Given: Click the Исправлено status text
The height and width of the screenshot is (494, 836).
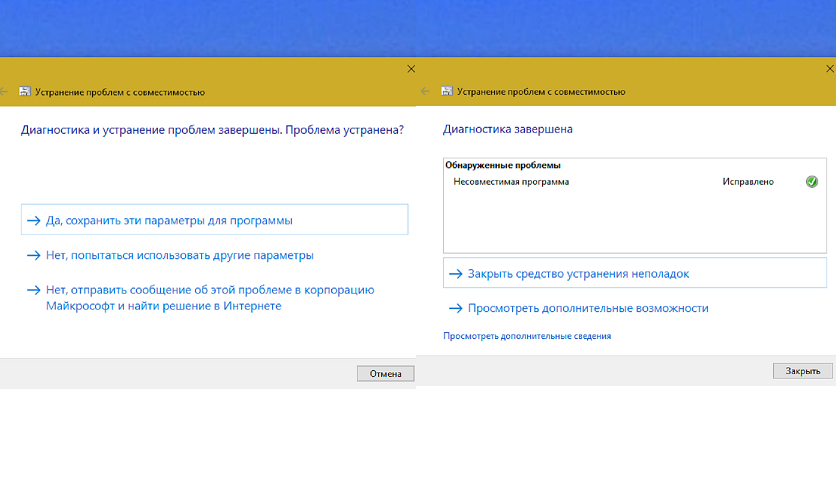Looking at the screenshot, I should 747,182.
